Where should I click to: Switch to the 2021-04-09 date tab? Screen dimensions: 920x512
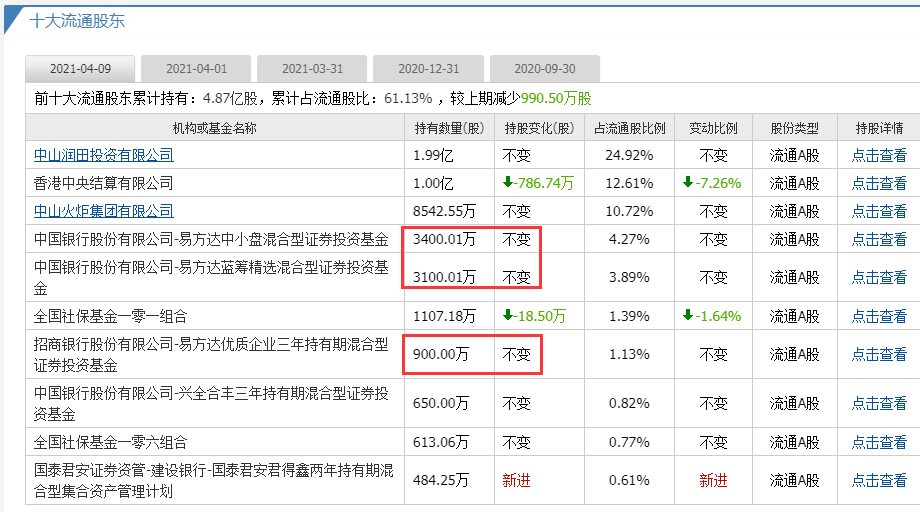coord(80,69)
